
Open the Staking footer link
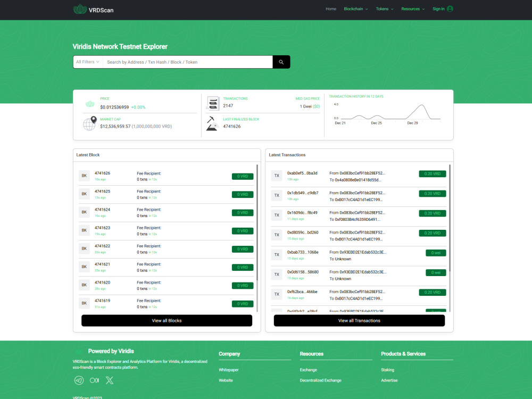tap(387, 370)
